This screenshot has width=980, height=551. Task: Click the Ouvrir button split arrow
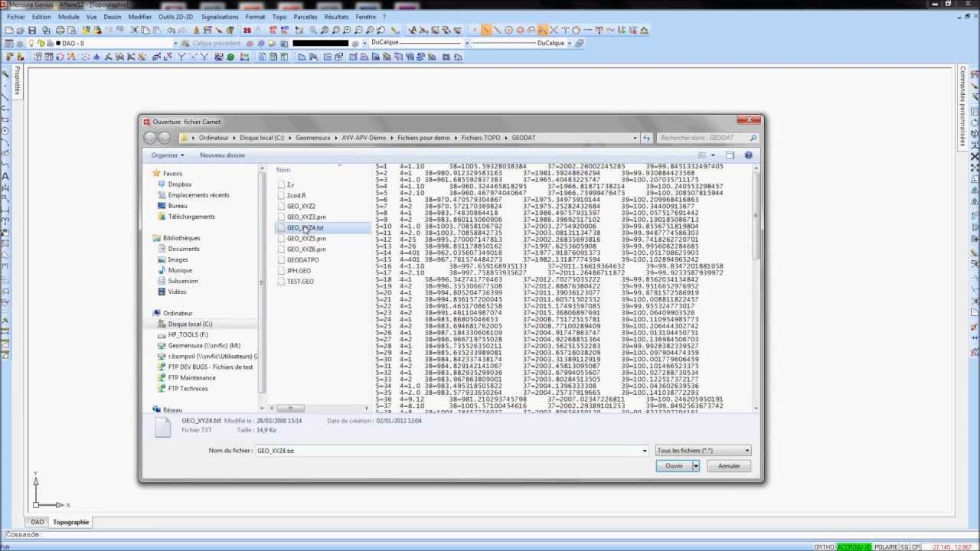click(x=695, y=466)
